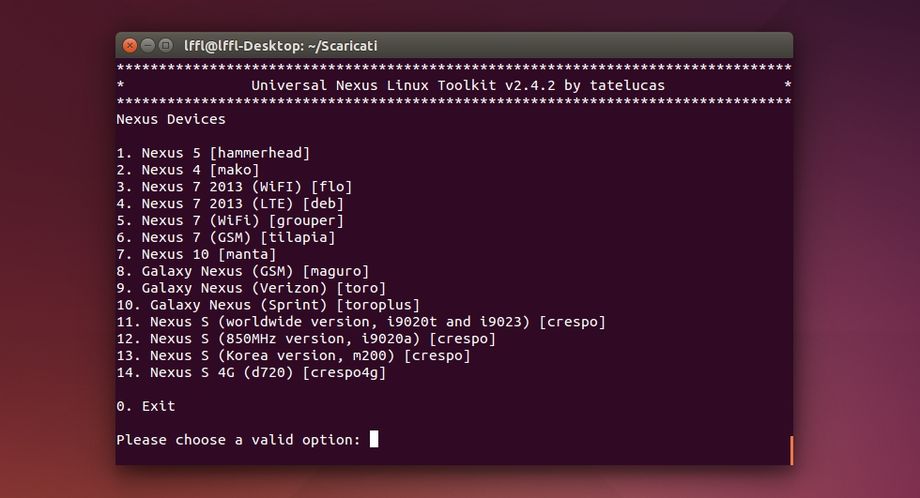Click line '3. Nexus 7 2013 (WiFI) [flo]'
Image resolution: width=920 pixels, height=498 pixels.
[x=234, y=187]
